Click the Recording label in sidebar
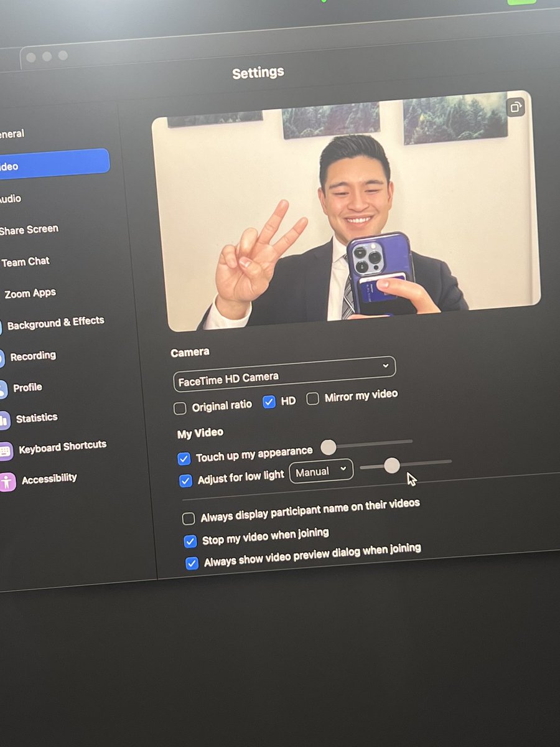560x747 pixels. coord(33,356)
